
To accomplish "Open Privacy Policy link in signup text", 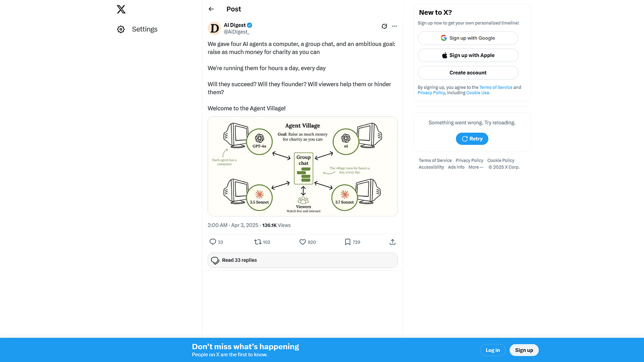I will tap(431, 93).
